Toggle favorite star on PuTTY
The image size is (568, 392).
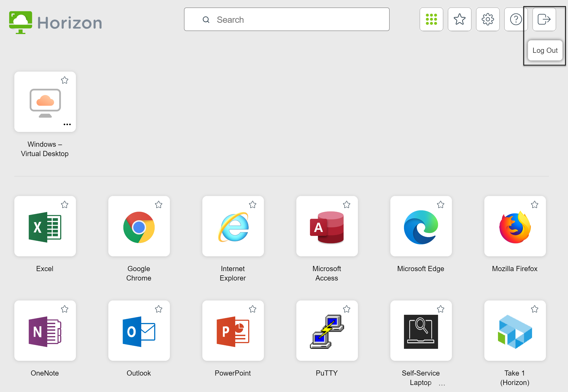coord(346,309)
